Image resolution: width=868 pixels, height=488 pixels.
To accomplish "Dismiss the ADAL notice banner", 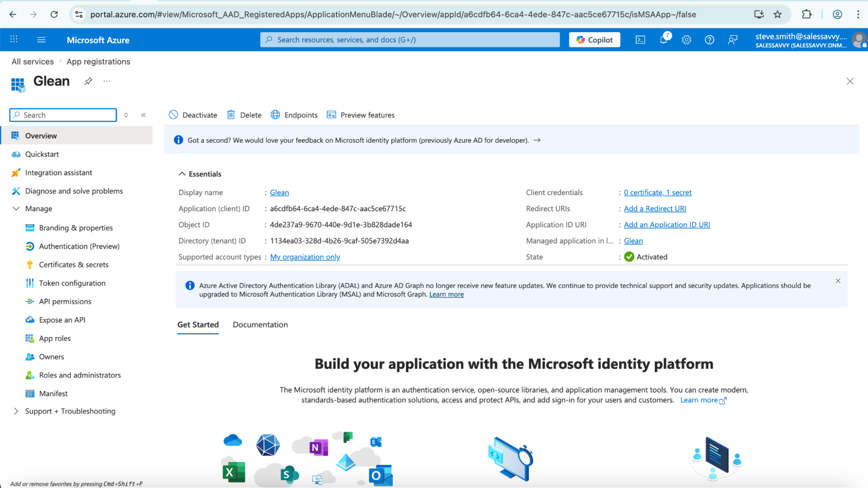I will click(838, 281).
